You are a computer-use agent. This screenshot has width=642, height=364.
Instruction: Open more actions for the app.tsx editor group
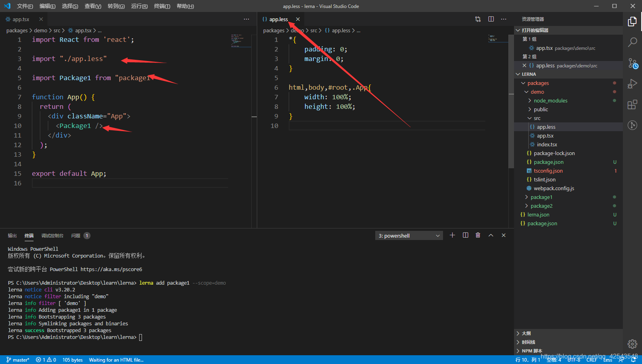tap(246, 19)
